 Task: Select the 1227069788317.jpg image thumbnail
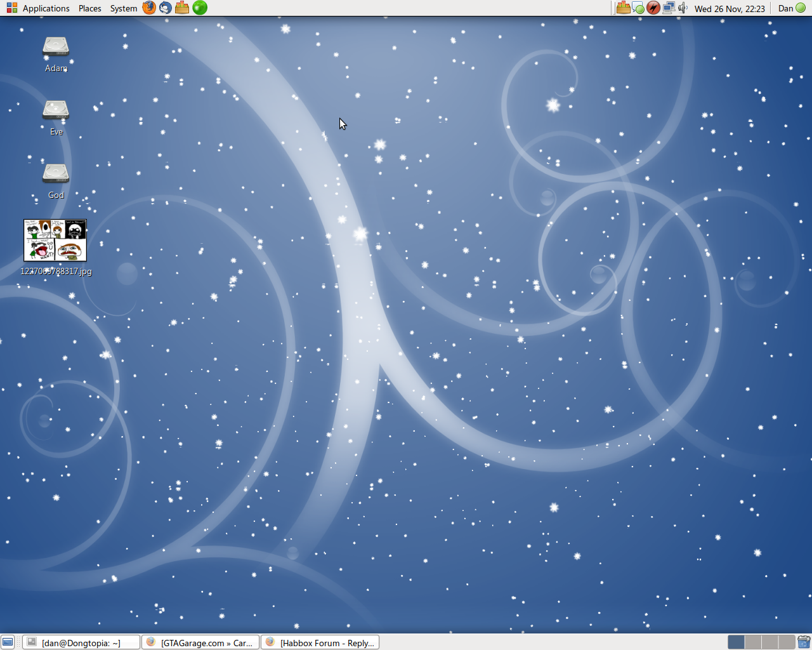click(55, 241)
